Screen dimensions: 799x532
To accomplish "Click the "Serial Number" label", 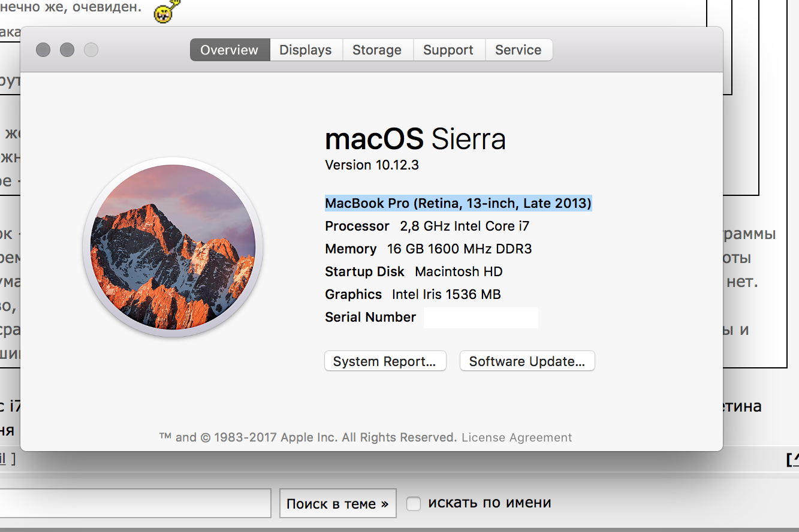I will (370, 318).
